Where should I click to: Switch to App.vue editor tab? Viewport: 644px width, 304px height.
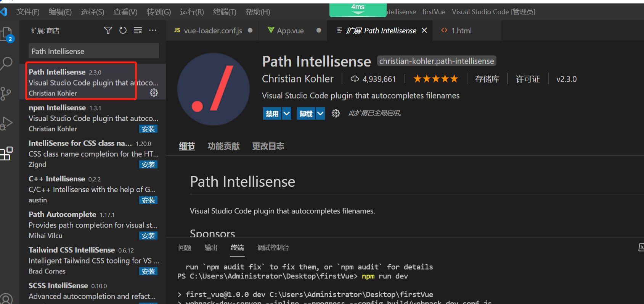point(292,30)
